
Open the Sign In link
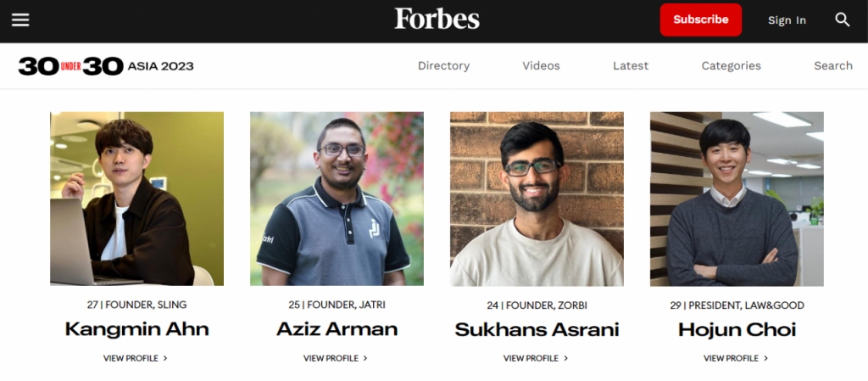(x=787, y=20)
